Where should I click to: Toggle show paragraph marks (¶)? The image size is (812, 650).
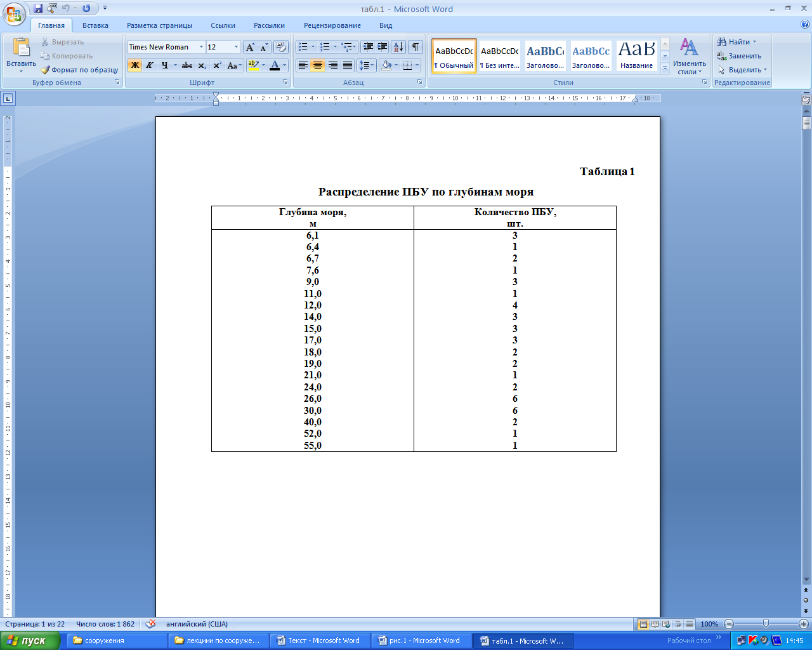pyautogui.click(x=416, y=47)
